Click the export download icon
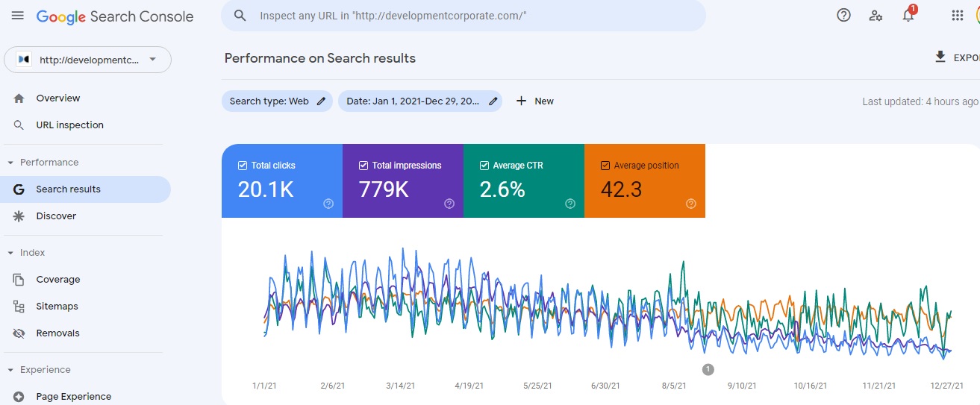 click(940, 57)
